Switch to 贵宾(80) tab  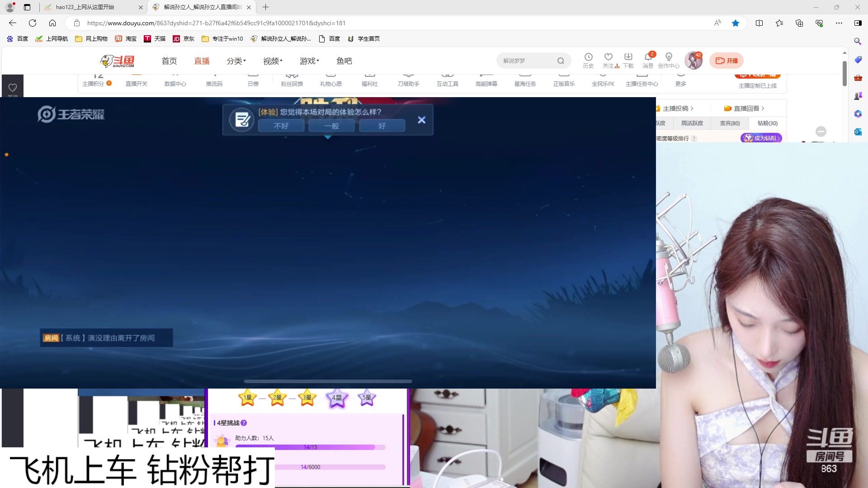pyautogui.click(x=730, y=123)
